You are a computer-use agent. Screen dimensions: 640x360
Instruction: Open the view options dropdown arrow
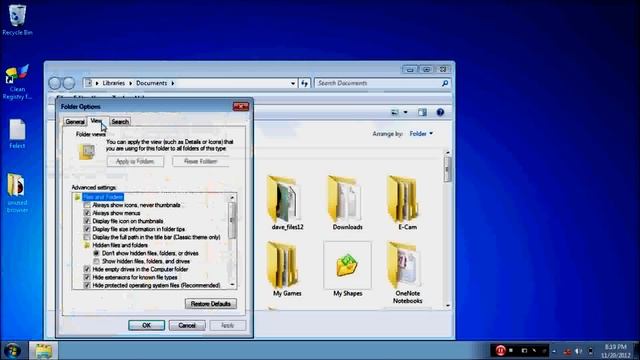(x=405, y=112)
